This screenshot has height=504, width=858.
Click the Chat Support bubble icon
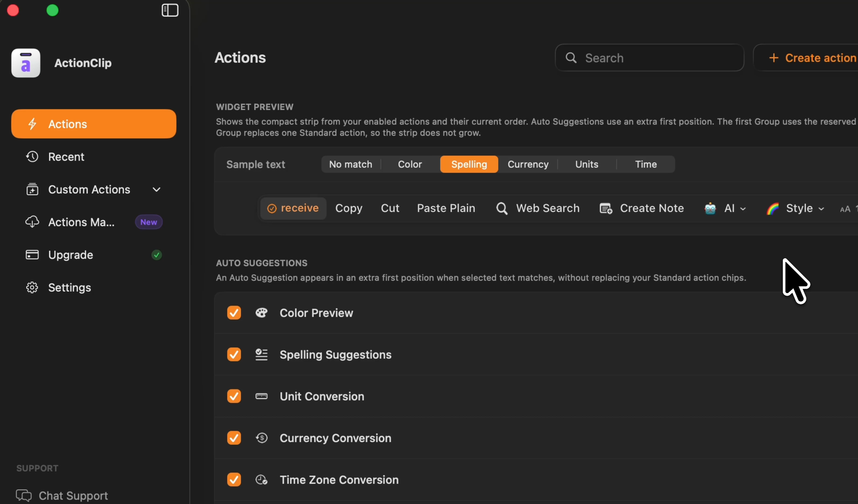pos(23,495)
